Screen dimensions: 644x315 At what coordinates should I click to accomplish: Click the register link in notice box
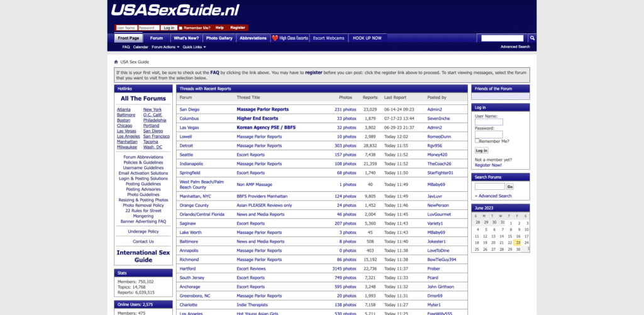tap(314, 72)
